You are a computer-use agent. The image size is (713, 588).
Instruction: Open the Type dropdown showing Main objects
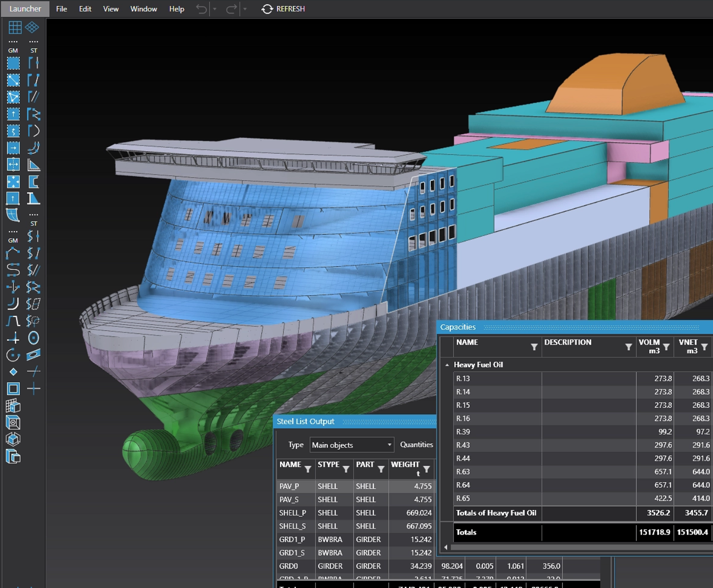point(352,445)
